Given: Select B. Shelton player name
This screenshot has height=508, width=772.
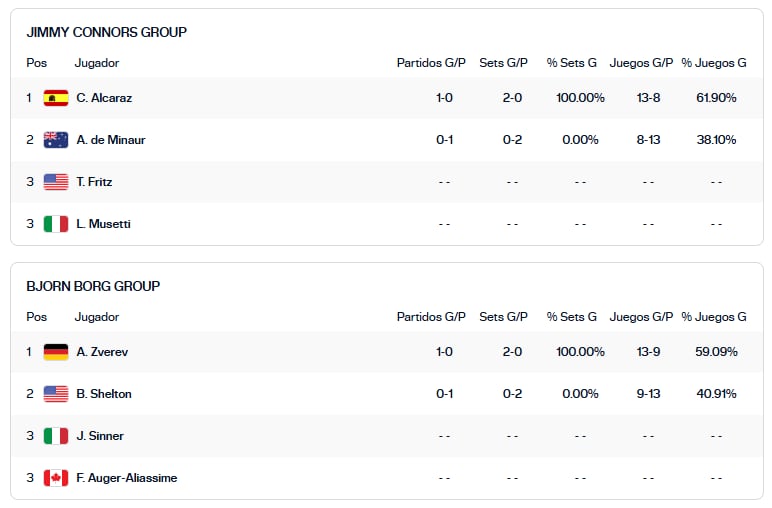Looking at the screenshot, I should pyautogui.click(x=104, y=394).
